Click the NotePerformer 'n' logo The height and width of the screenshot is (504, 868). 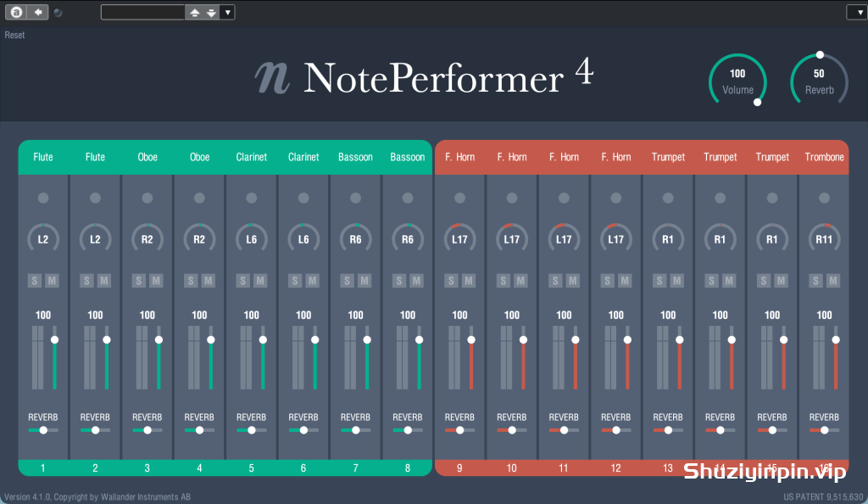point(272,77)
